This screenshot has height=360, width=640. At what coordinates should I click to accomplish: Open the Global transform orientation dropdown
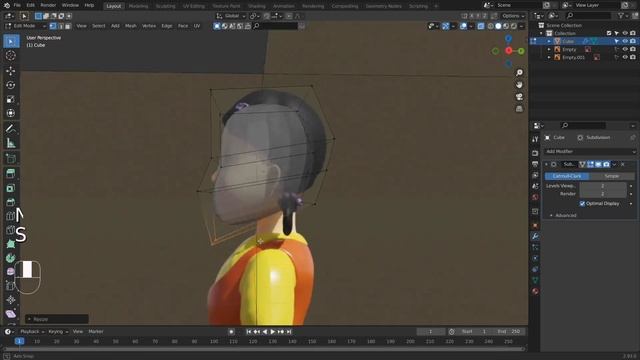click(x=231, y=16)
